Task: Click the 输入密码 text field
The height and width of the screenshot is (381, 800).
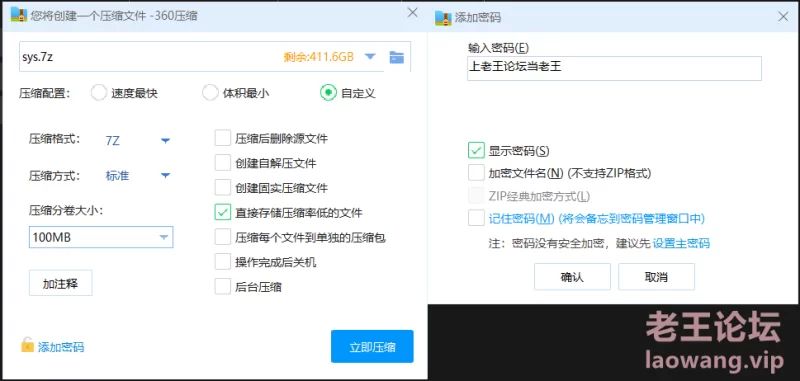Action: (614, 68)
